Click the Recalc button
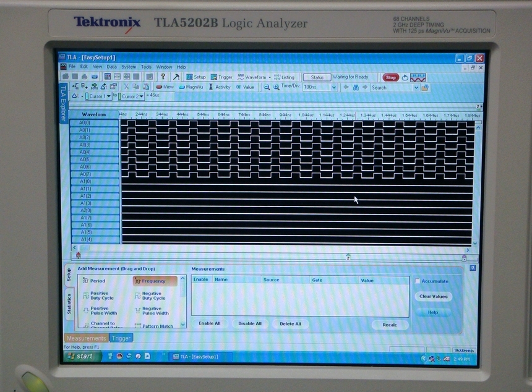This screenshot has width=532, height=392. tap(390, 325)
